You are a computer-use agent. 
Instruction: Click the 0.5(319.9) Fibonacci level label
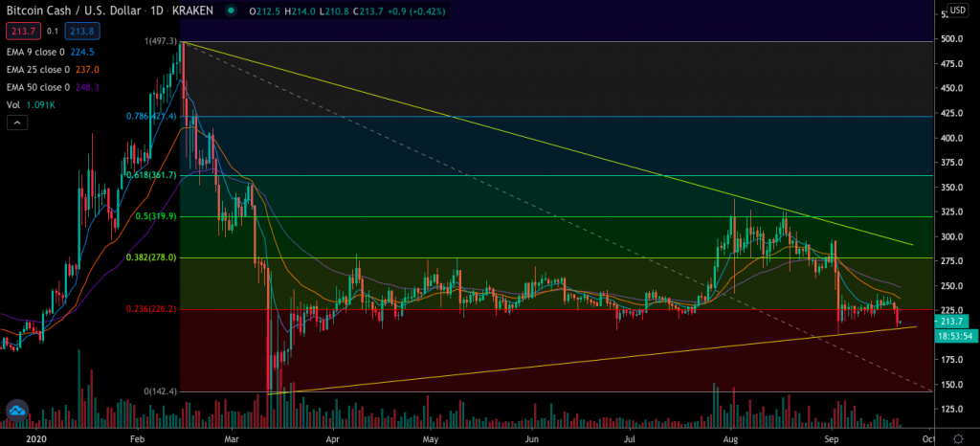(x=156, y=216)
